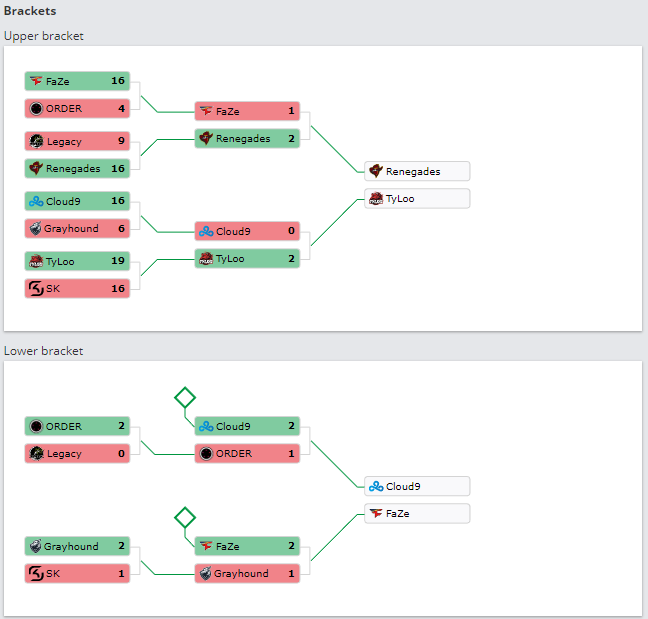Click Cloud9 lower bracket final slot
This screenshot has width=648, height=619.
click(417, 486)
